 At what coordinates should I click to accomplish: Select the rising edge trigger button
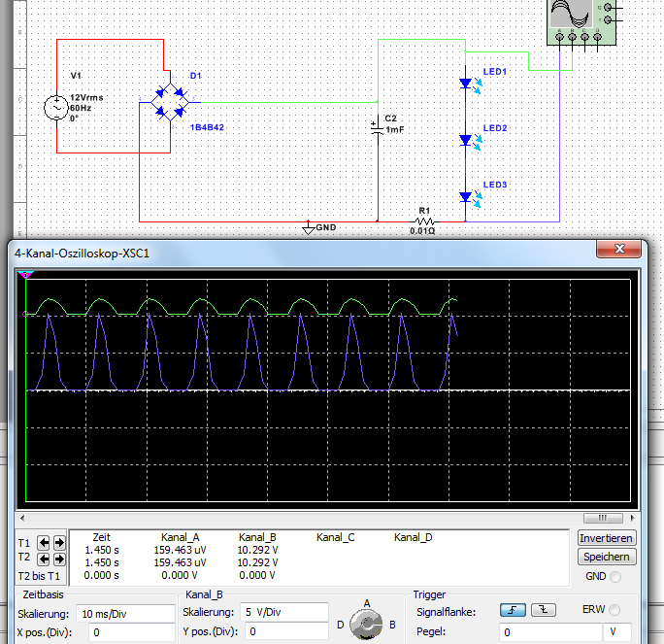513,610
